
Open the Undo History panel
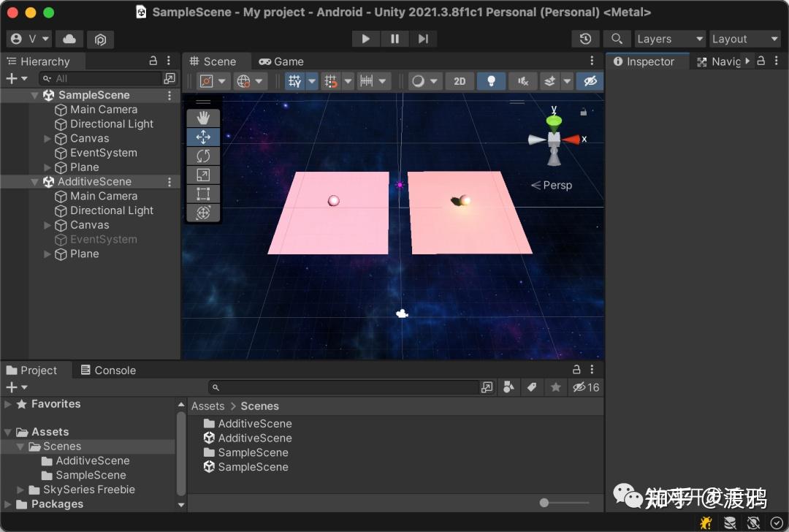pyautogui.click(x=584, y=38)
